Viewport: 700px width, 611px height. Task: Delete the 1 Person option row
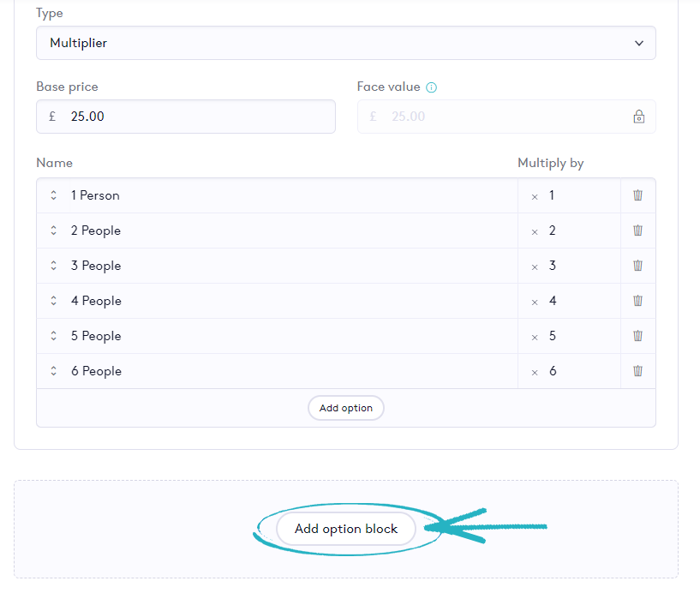tap(637, 195)
